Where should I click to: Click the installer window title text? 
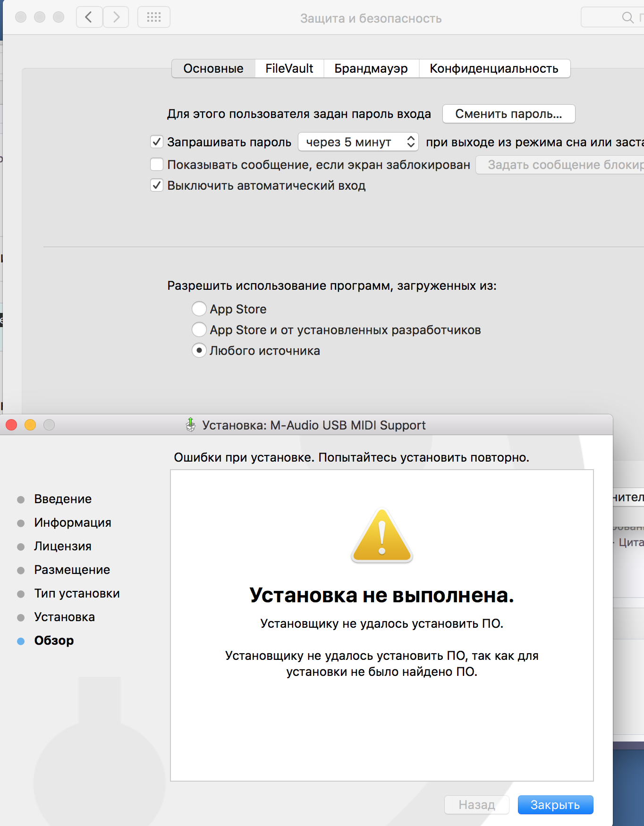click(314, 425)
